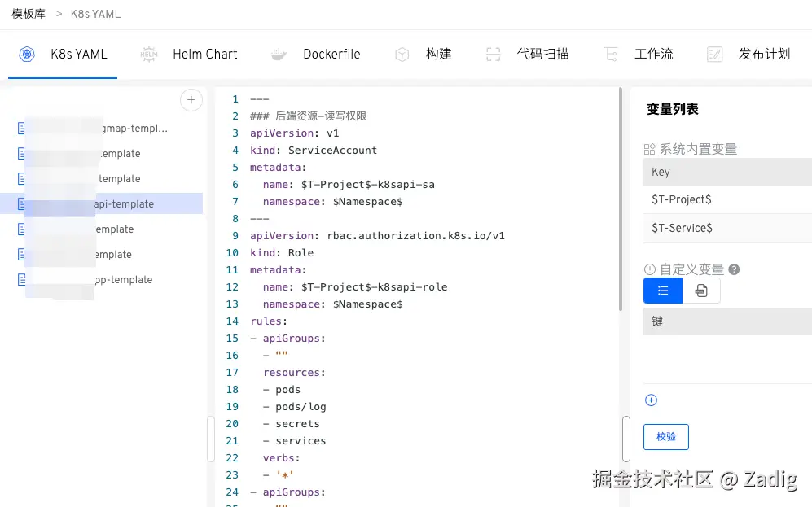The image size is (812, 507).
Task: Click the 'kind: ServiceAccount' code line
Action: (x=314, y=151)
